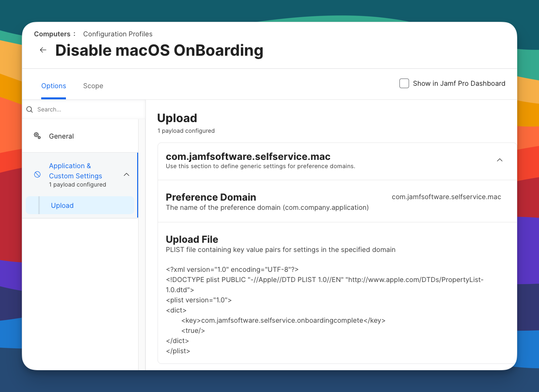The width and height of the screenshot is (539, 392).
Task: Select the gear icon next to General
Action: point(37,136)
